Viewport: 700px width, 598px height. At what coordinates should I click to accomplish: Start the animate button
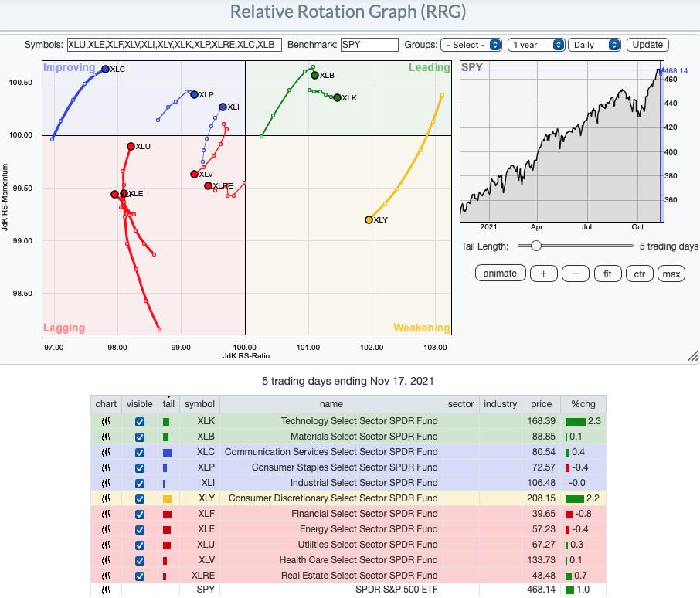click(500, 274)
